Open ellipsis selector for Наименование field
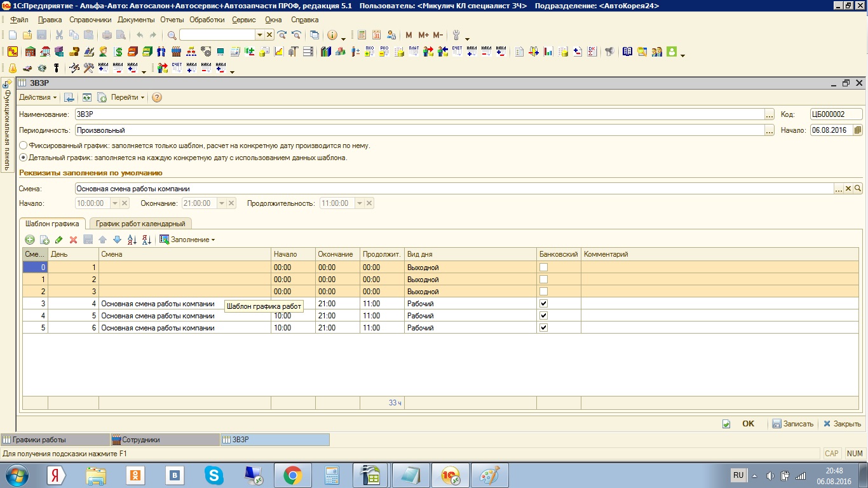868x488 pixels. 770,114
